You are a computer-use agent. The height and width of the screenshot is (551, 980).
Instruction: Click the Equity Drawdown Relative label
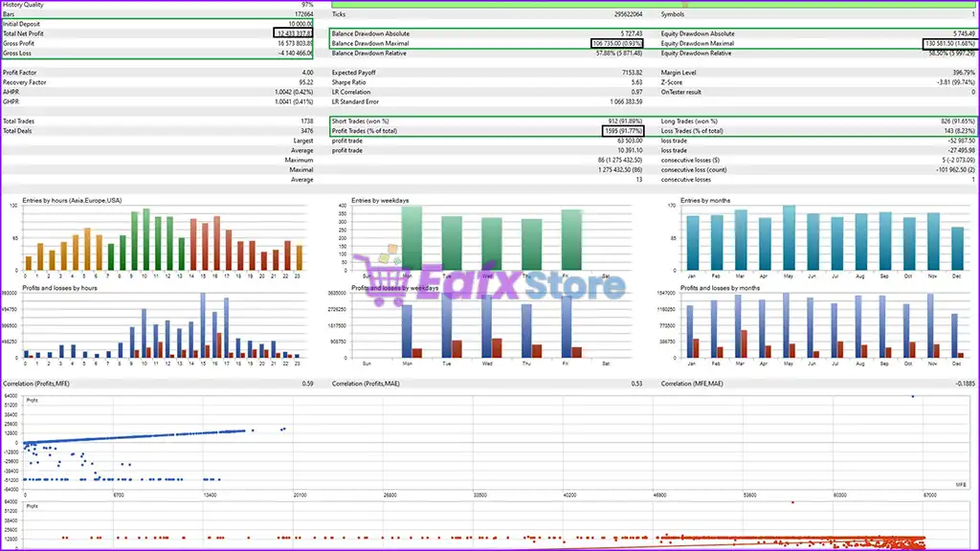pyautogui.click(x=697, y=54)
